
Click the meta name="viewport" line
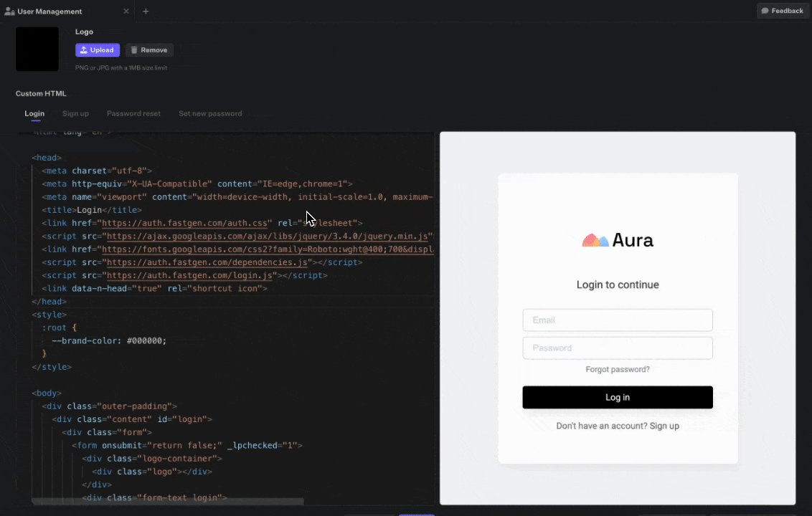click(x=237, y=197)
